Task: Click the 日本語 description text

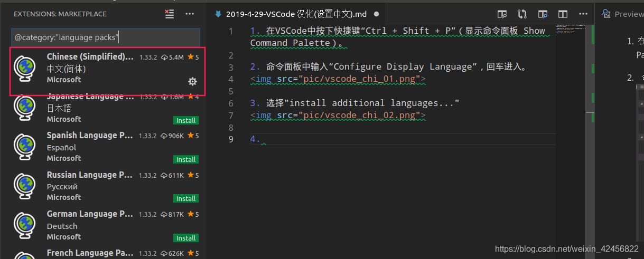Action: [x=59, y=108]
